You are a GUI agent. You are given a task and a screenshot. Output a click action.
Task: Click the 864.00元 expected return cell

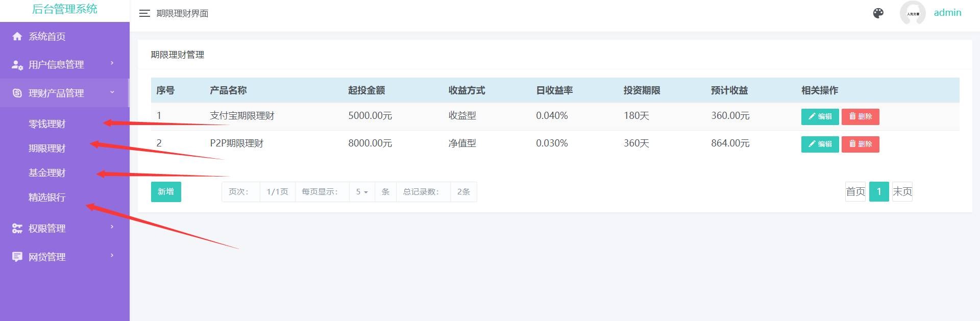730,143
